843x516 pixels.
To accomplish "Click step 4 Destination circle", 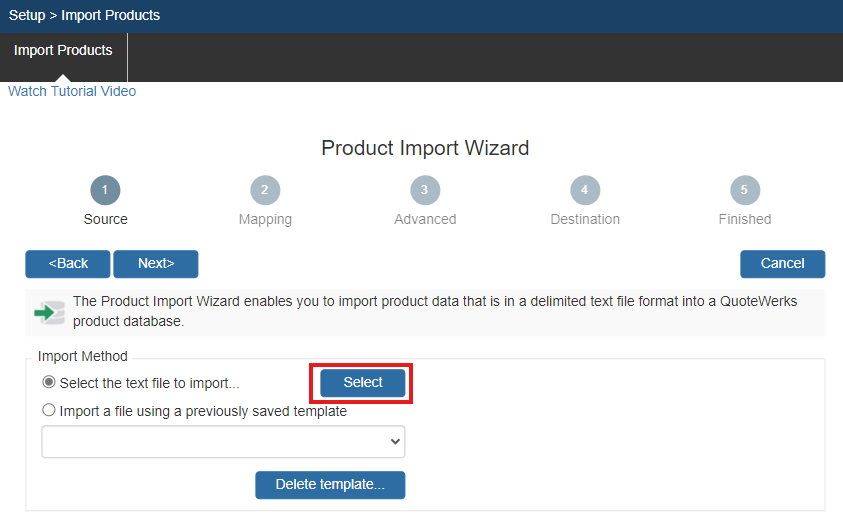I will tap(585, 190).
